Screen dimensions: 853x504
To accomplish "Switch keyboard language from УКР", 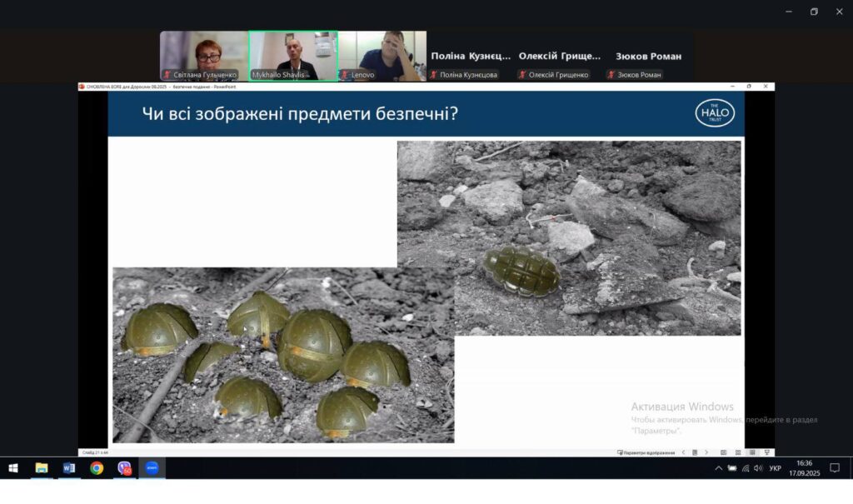I will pos(776,468).
